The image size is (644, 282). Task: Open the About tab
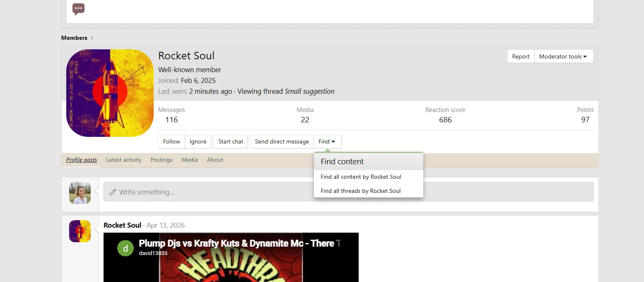215,160
